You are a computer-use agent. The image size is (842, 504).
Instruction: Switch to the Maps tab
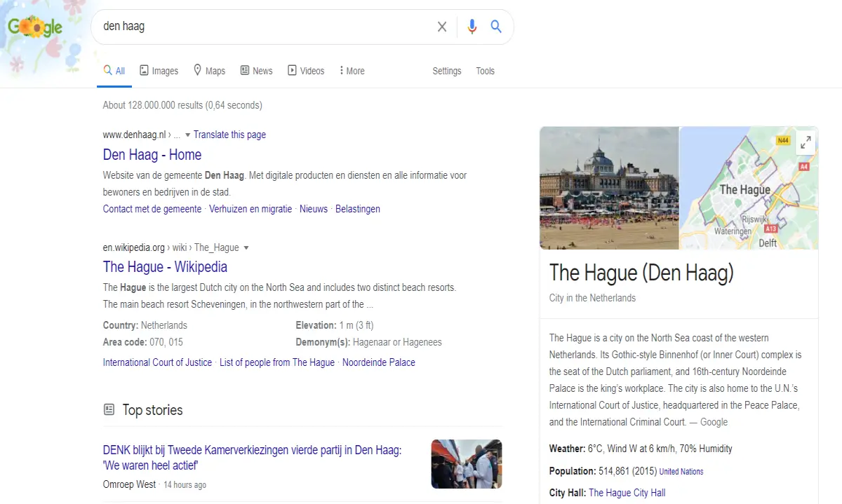coord(209,71)
